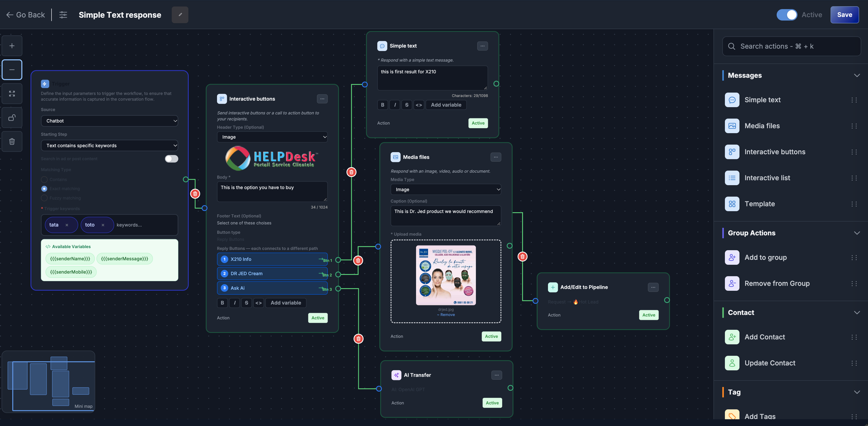Zoom in the canvas with plus button
Viewport: 868px width, 426px height.
pos(12,46)
